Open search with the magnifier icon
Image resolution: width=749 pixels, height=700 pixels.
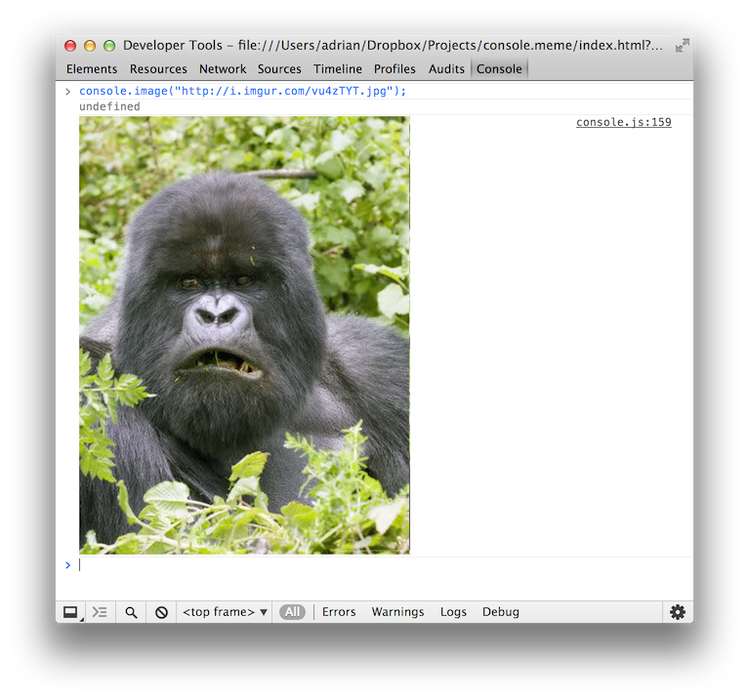pyautogui.click(x=131, y=612)
